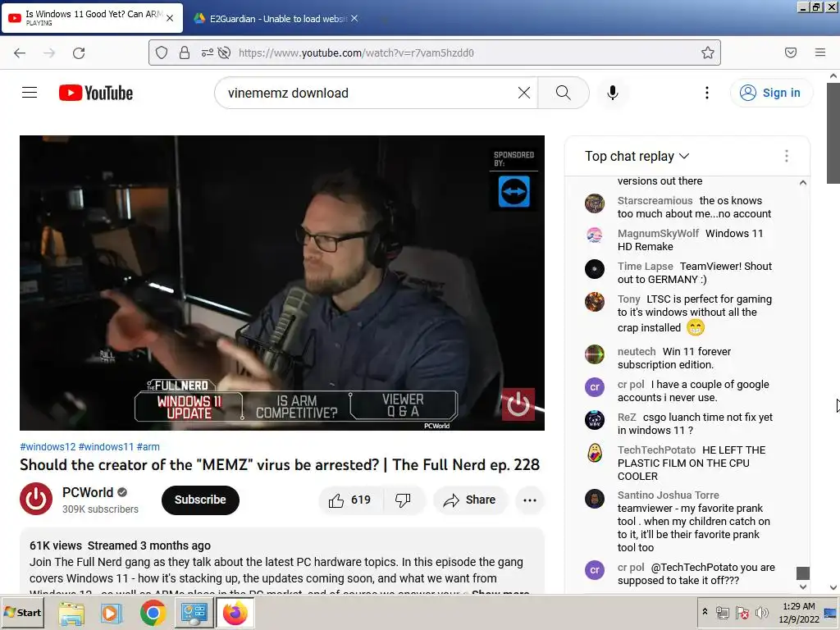
Task: Click the page vertical scrollbar thumb
Action: click(833, 133)
